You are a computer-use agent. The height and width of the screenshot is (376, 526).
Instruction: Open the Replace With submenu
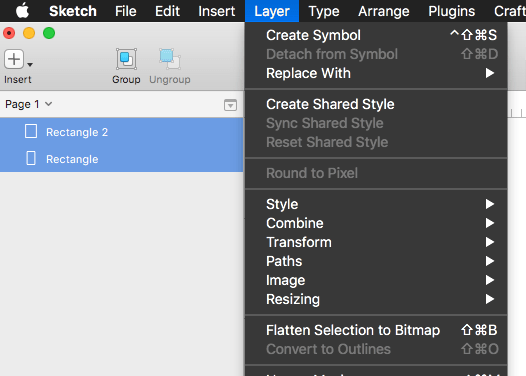(376, 73)
